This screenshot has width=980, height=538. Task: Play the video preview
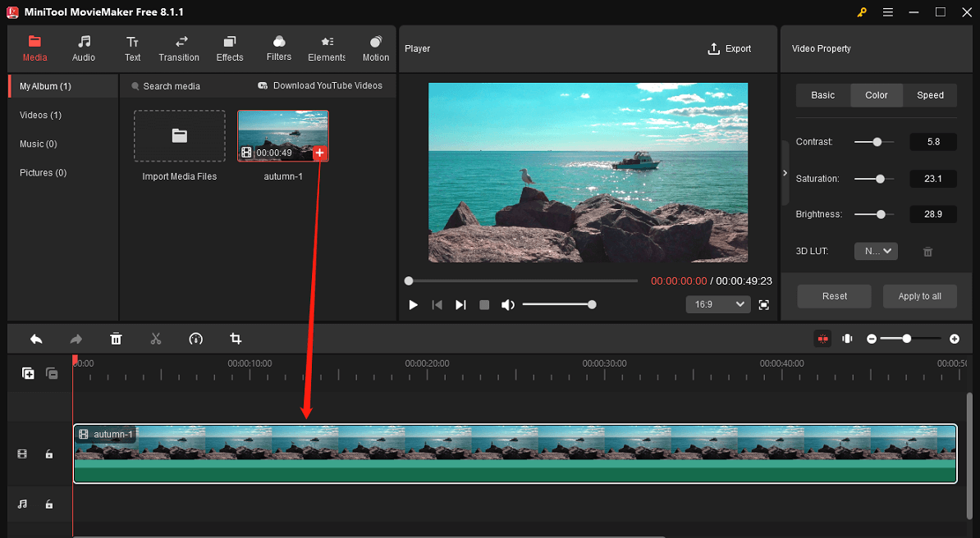tap(413, 305)
